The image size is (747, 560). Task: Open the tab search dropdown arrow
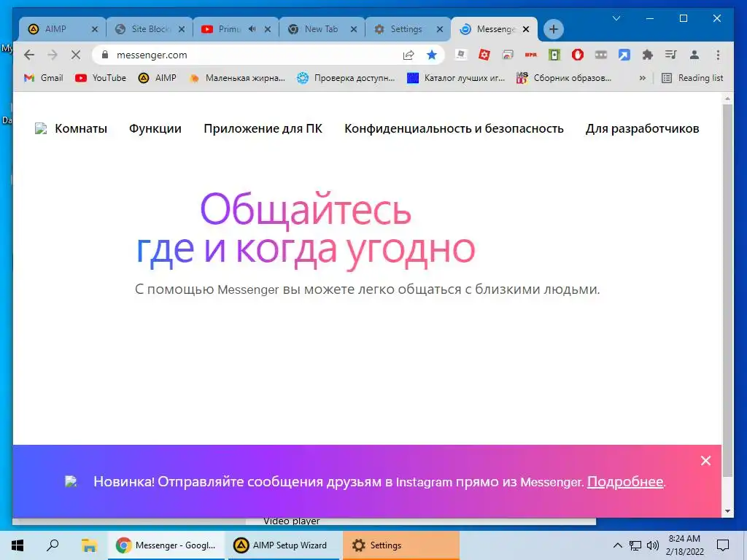tap(616, 18)
